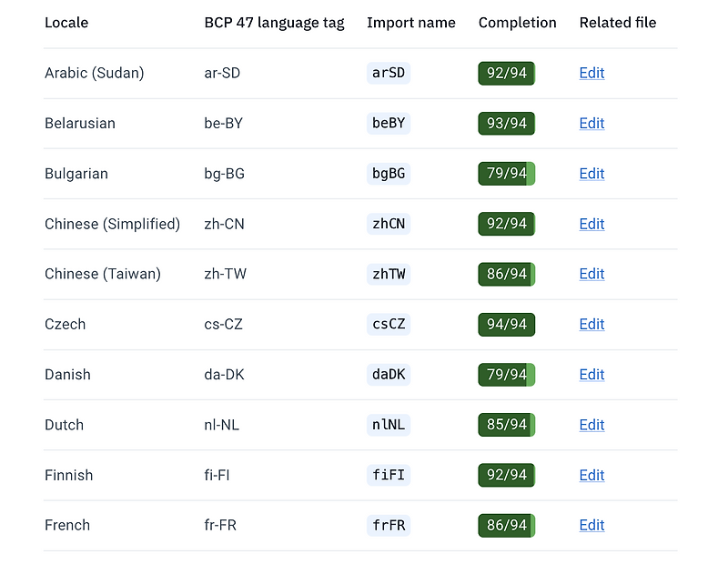This screenshot has width=728, height=564.
Task: Click Danish's 79/94 completion badge
Action: (x=507, y=375)
